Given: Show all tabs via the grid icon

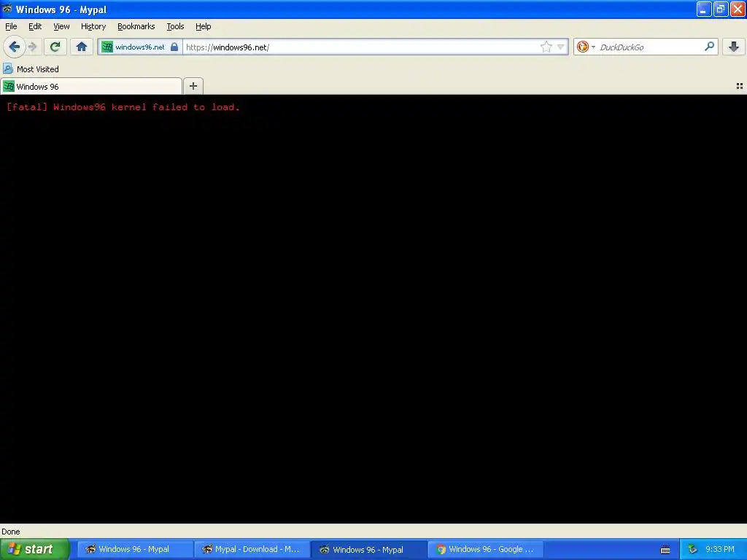Looking at the screenshot, I should tap(740, 86).
